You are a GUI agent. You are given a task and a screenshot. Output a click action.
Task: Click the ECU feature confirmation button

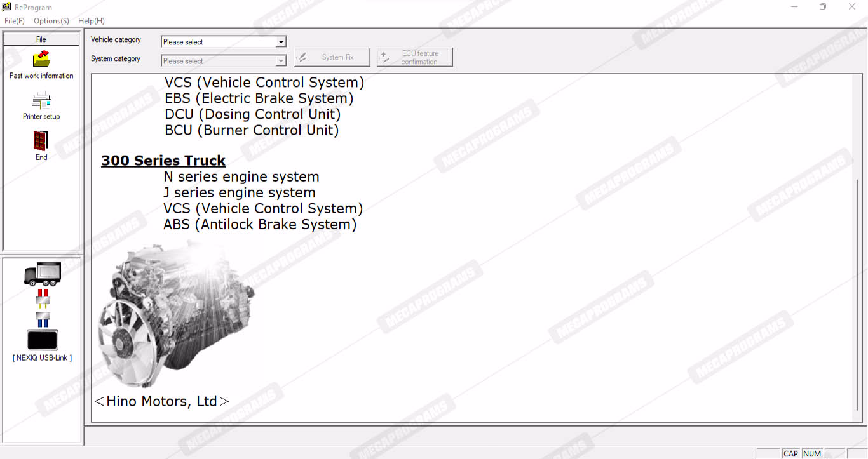click(415, 57)
